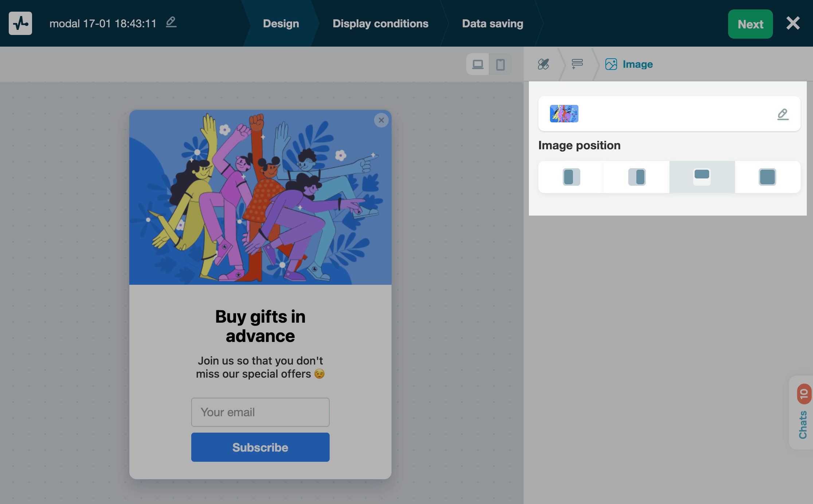Open the Chats side tab
This screenshot has width=813, height=504.
(x=803, y=424)
